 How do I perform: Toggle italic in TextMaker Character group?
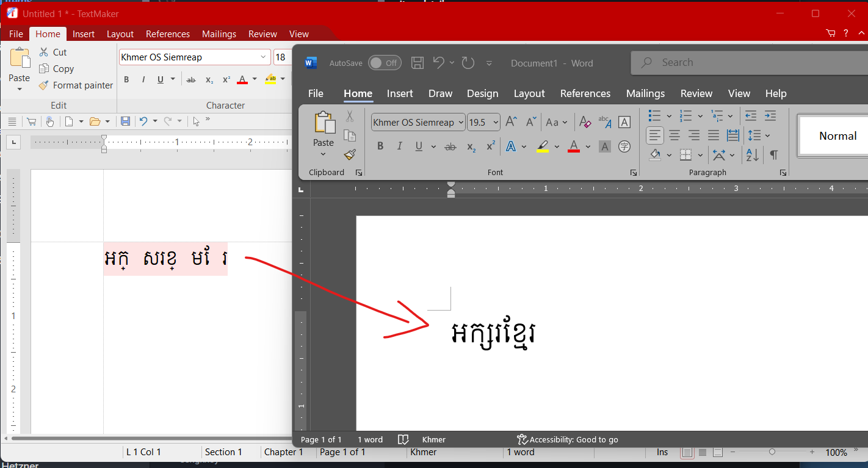point(143,79)
